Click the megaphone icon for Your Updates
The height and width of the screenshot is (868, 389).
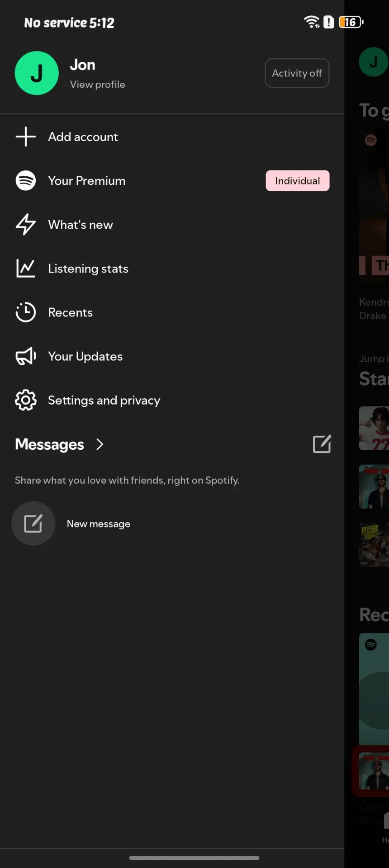point(26,356)
